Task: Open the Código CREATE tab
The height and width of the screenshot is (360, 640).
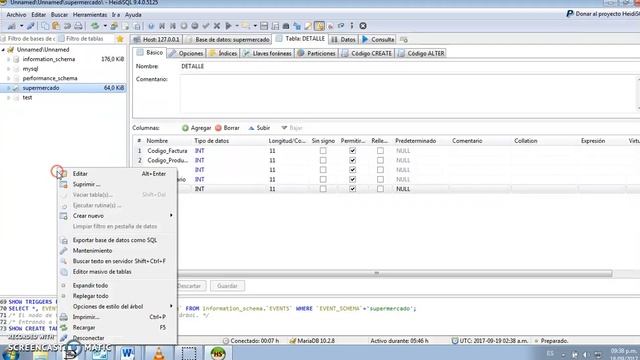Action: (367, 53)
